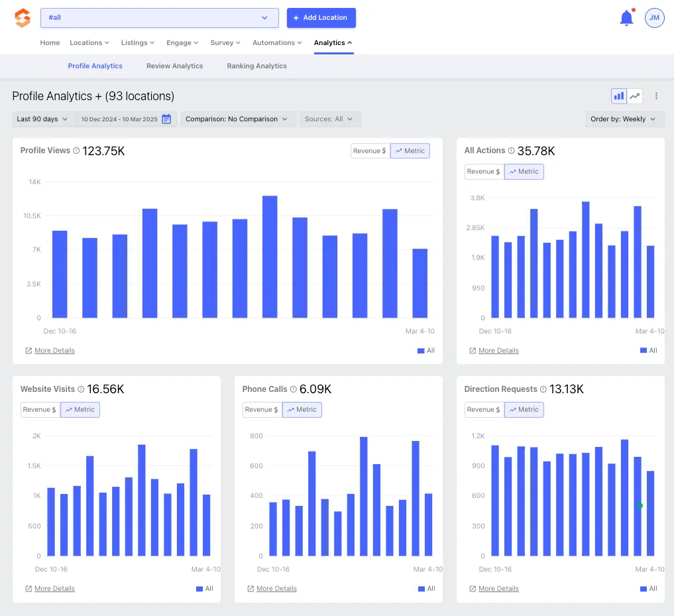Open the JM user avatar menu
The image size is (674, 616).
(x=654, y=18)
